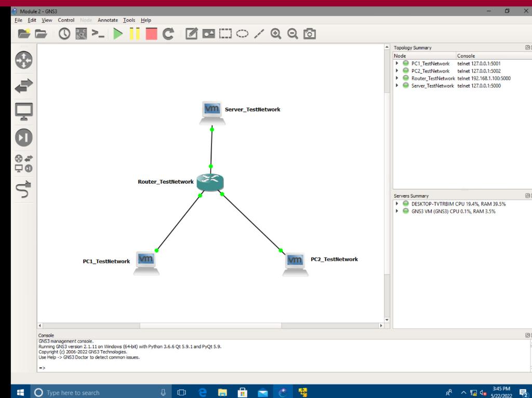This screenshot has height=398, width=532.
Task: Select the Routers category in the device sidebar
Action: pyautogui.click(x=23, y=60)
